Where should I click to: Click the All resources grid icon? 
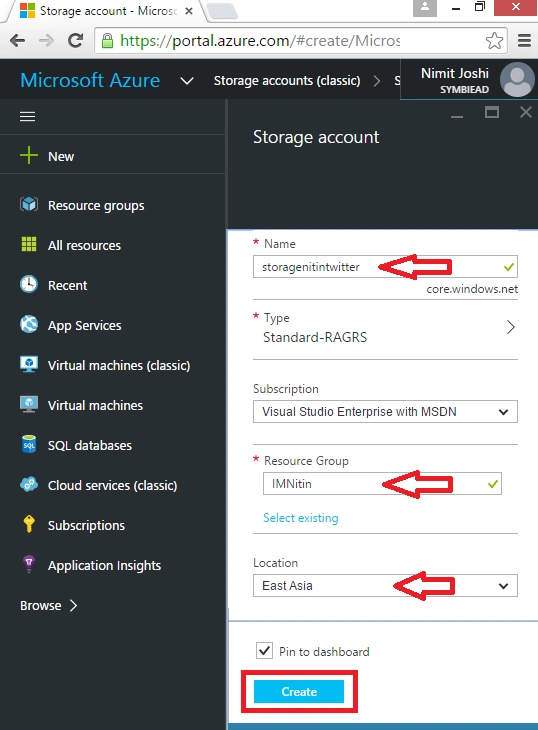pos(29,244)
